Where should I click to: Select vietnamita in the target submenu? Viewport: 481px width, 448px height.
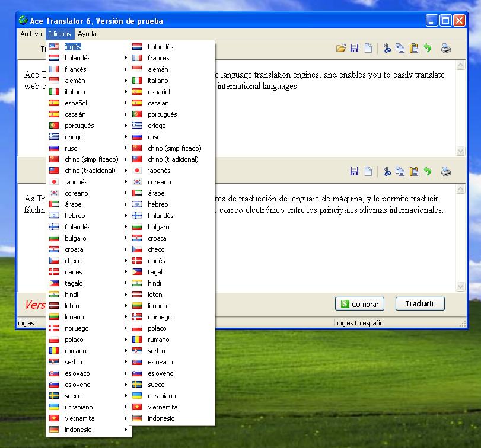[x=172, y=407]
